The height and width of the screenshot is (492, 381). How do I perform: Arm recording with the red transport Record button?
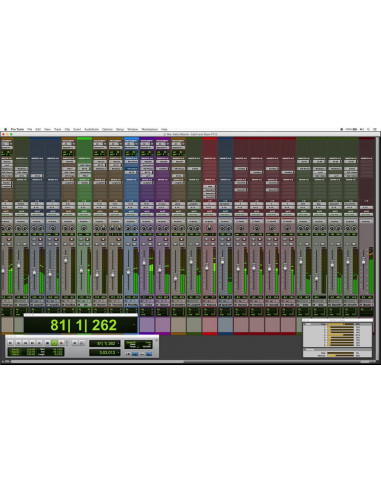point(61,343)
